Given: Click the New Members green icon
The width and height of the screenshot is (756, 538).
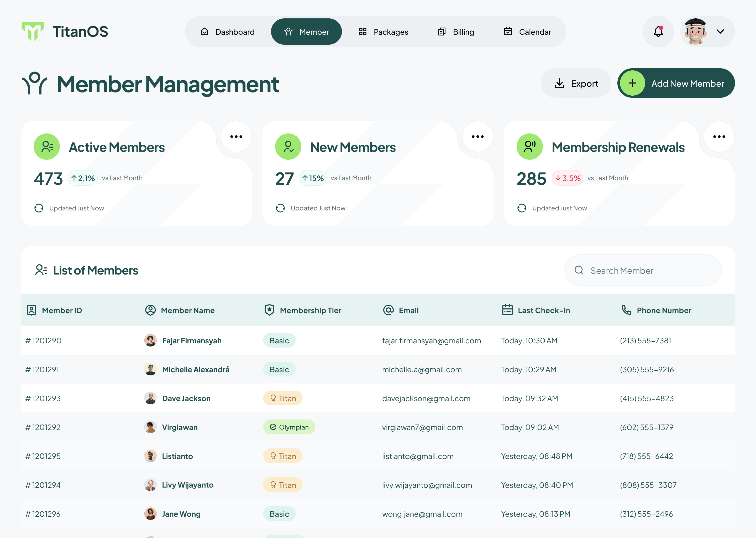Looking at the screenshot, I should (288, 146).
